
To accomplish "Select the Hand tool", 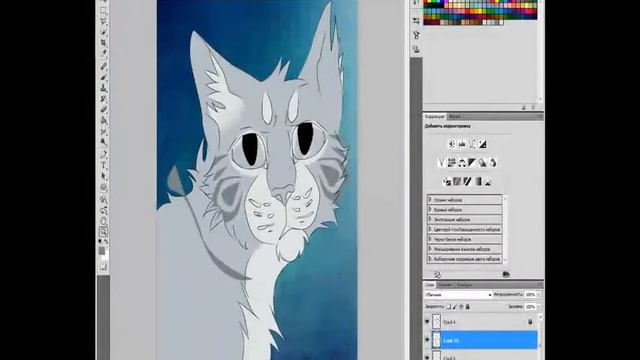I will [104, 221].
